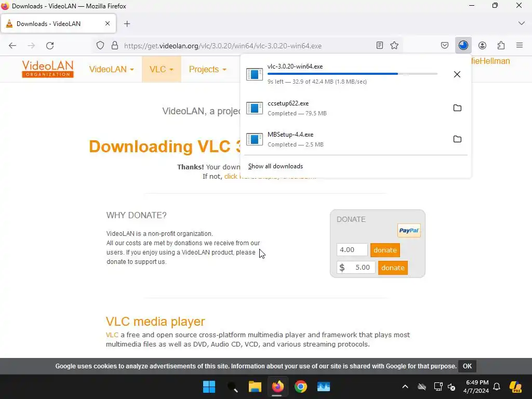Toggle reader view icon in address bar
Viewport: 532px width, 399px height.
tap(380, 46)
